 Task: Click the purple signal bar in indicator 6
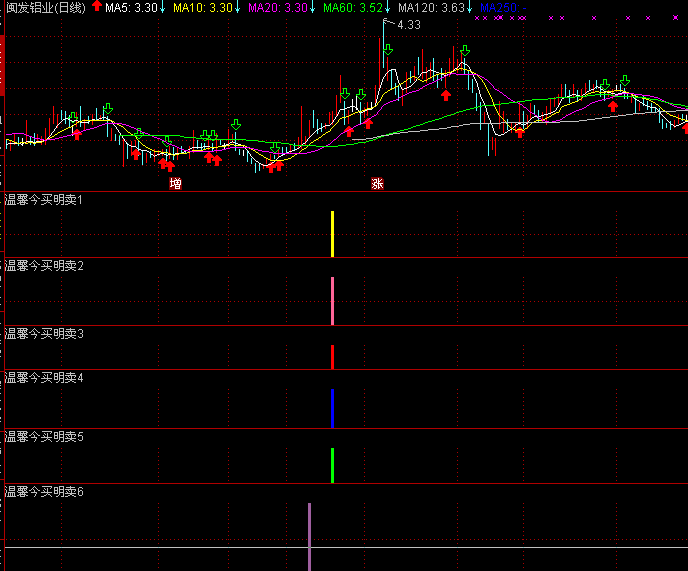coord(309,537)
